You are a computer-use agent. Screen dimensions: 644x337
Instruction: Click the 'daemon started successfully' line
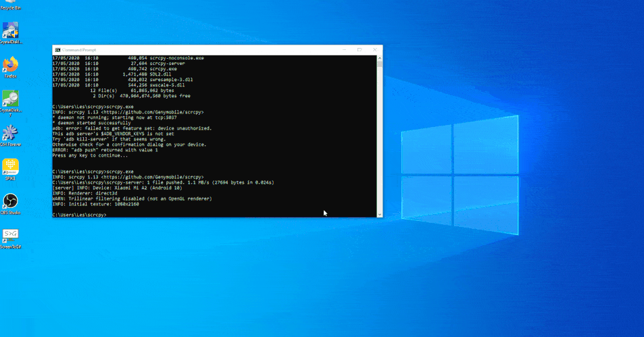[x=92, y=123]
